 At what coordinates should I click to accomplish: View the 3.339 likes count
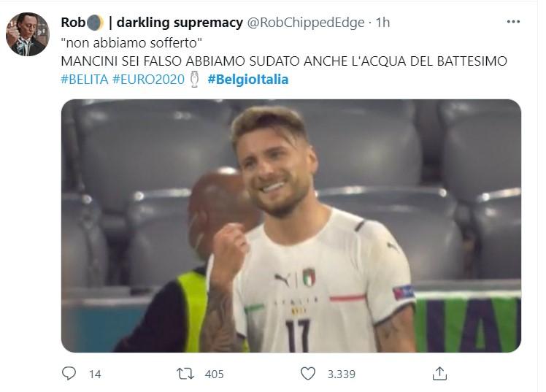pyautogui.click(x=342, y=374)
